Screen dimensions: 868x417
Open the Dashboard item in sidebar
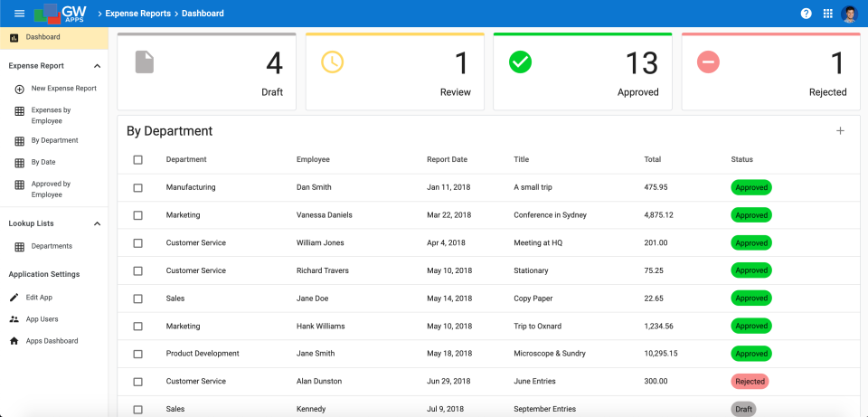pos(53,38)
